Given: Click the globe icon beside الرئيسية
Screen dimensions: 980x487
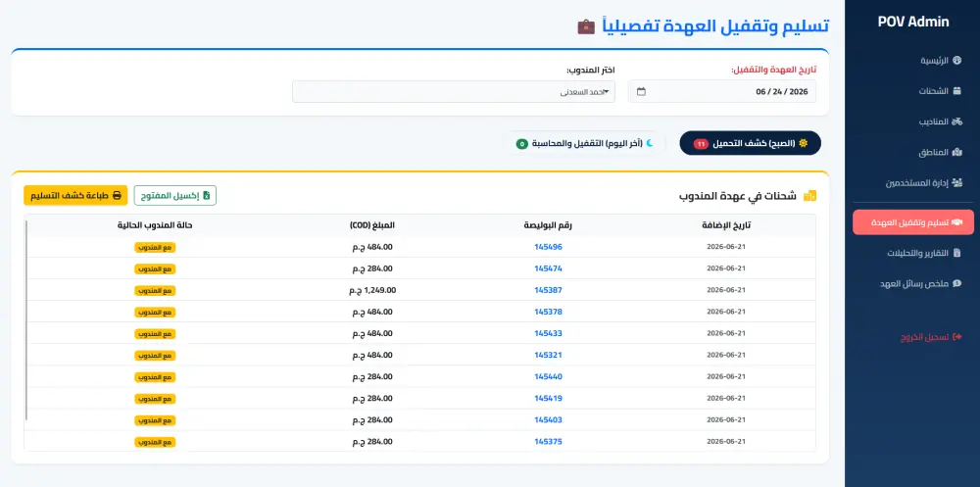Looking at the screenshot, I should point(956,61).
